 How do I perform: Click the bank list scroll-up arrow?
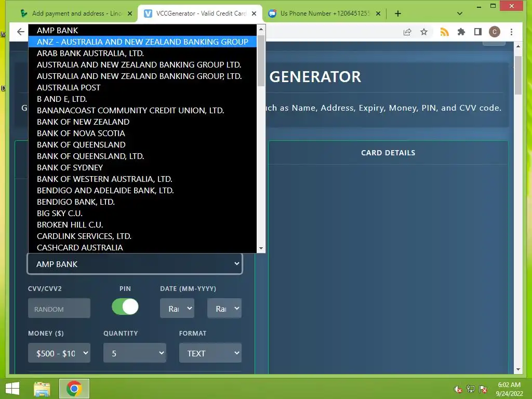click(x=261, y=29)
